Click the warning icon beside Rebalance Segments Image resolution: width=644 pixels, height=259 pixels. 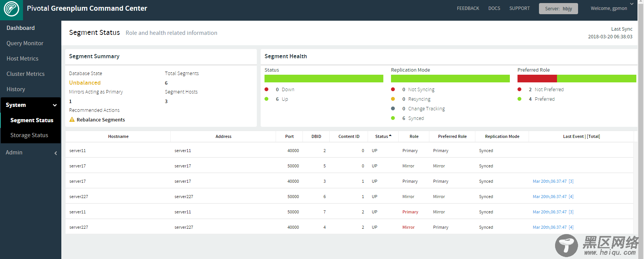coord(72,120)
